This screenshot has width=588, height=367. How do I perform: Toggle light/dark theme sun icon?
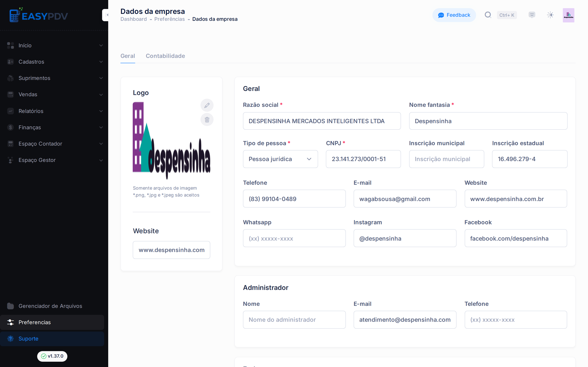[550, 15]
